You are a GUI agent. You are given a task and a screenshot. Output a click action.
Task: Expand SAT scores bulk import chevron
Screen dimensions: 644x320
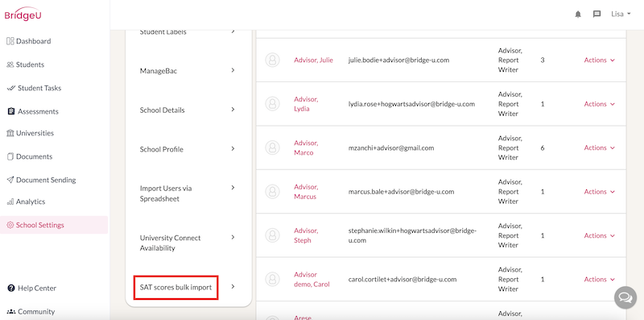233,287
